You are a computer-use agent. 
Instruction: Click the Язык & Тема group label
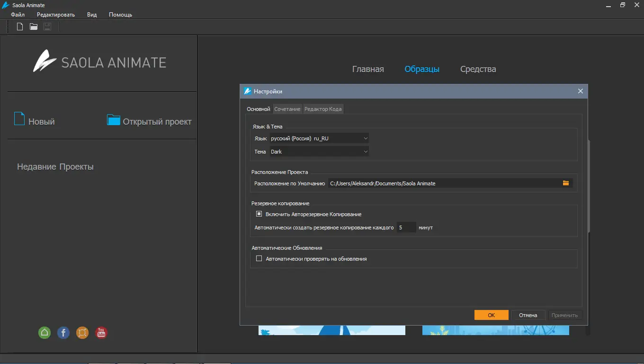tap(267, 127)
